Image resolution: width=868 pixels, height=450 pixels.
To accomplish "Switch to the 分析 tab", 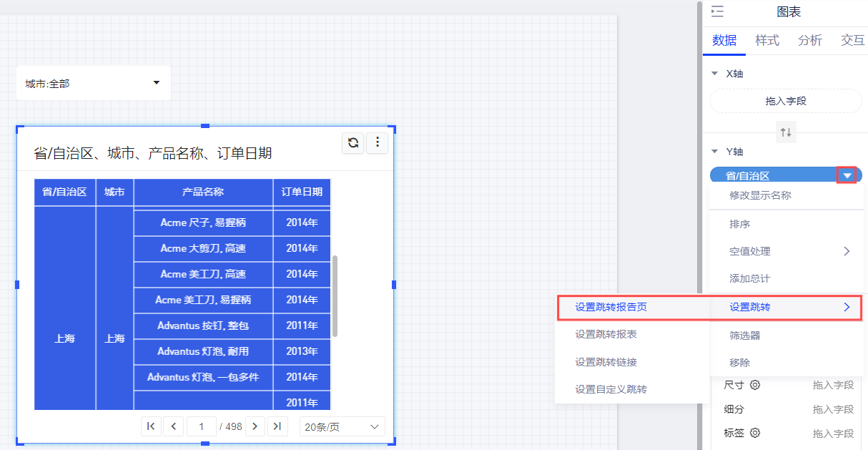I will click(x=810, y=41).
